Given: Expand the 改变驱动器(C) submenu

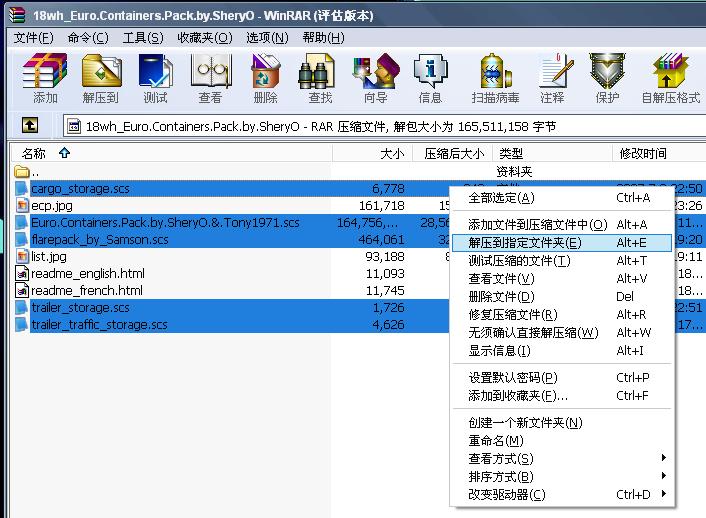Looking at the screenshot, I should point(562,495).
